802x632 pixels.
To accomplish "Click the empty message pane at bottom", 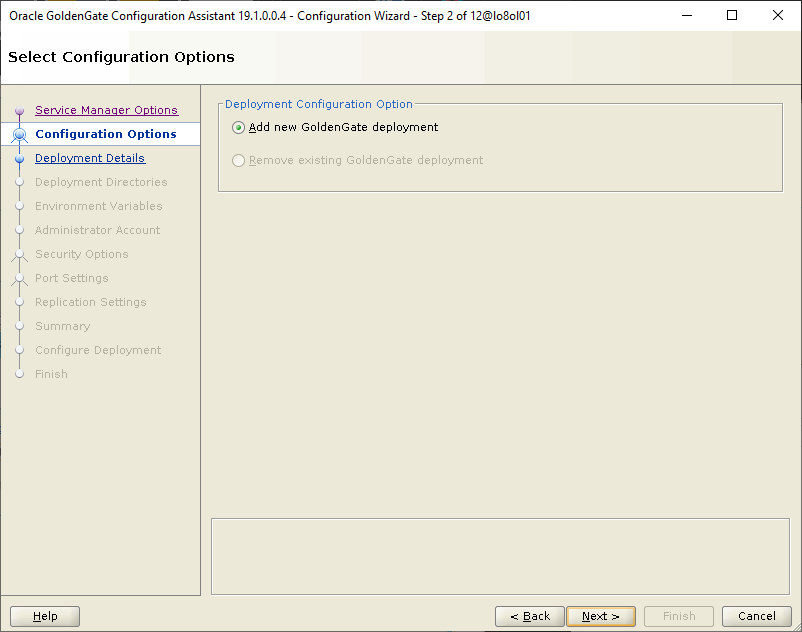I will [x=500, y=555].
